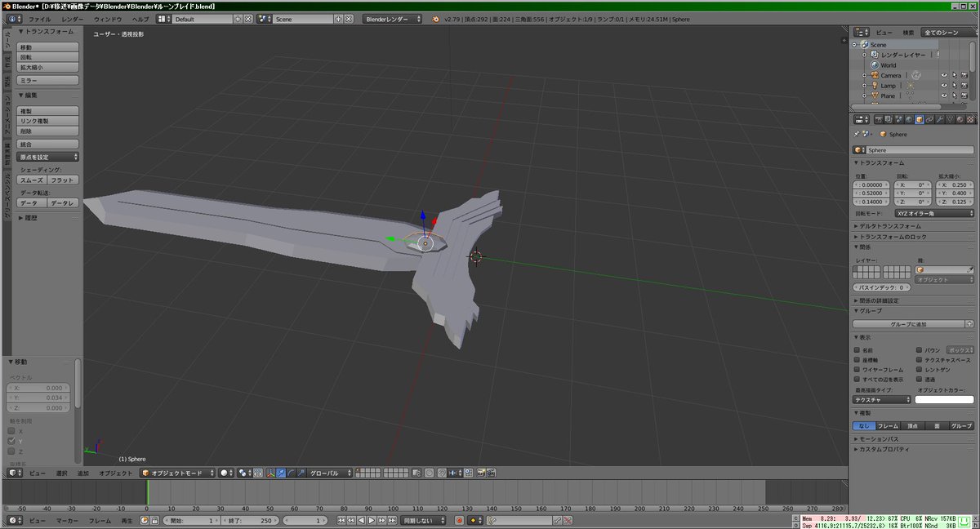
Task: Click the timeline record button
Action: (x=459, y=520)
